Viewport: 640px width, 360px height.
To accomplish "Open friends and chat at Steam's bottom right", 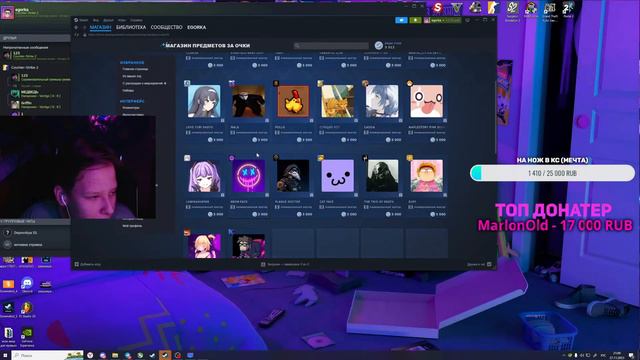I will tap(480, 264).
